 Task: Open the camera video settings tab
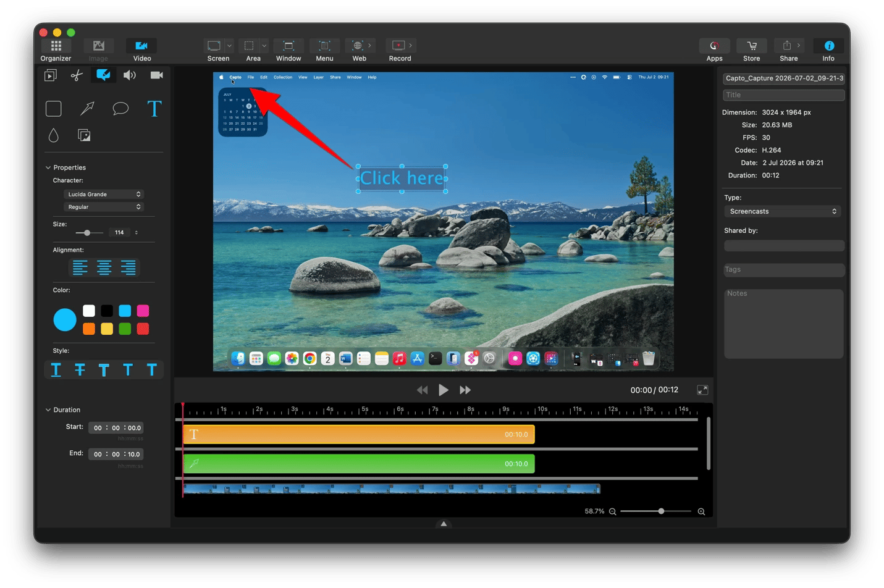pos(157,75)
